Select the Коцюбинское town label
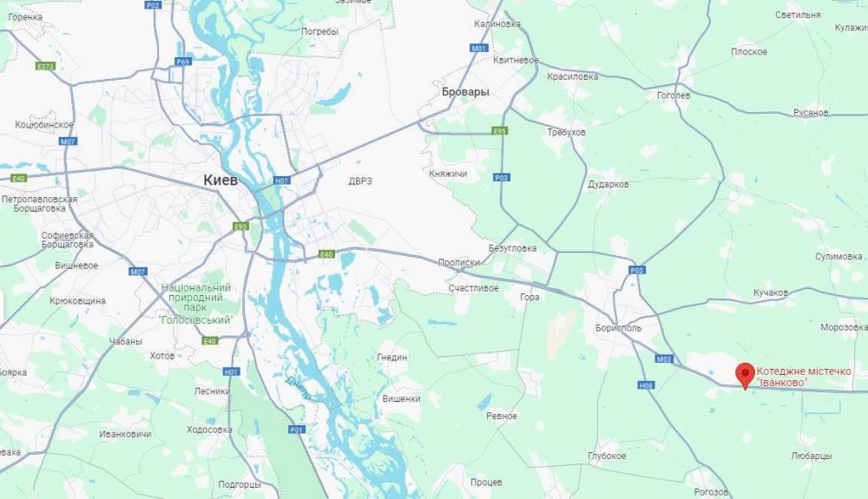Image resolution: width=868 pixels, height=499 pixels. point(44,124)
